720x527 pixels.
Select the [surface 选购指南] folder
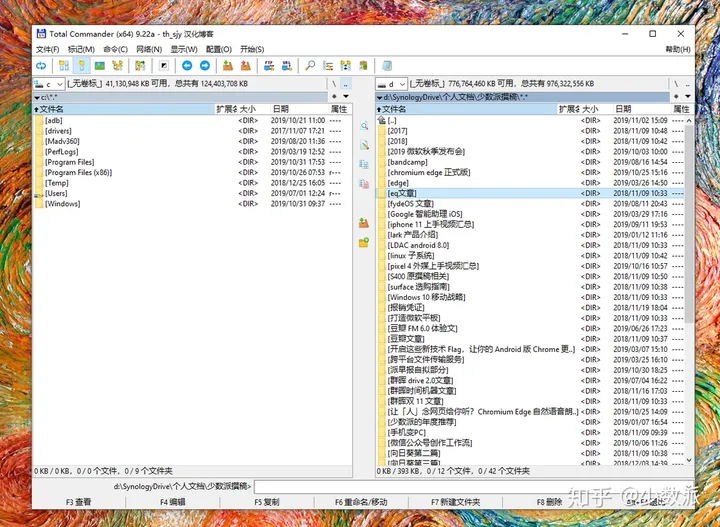(418, 287)
